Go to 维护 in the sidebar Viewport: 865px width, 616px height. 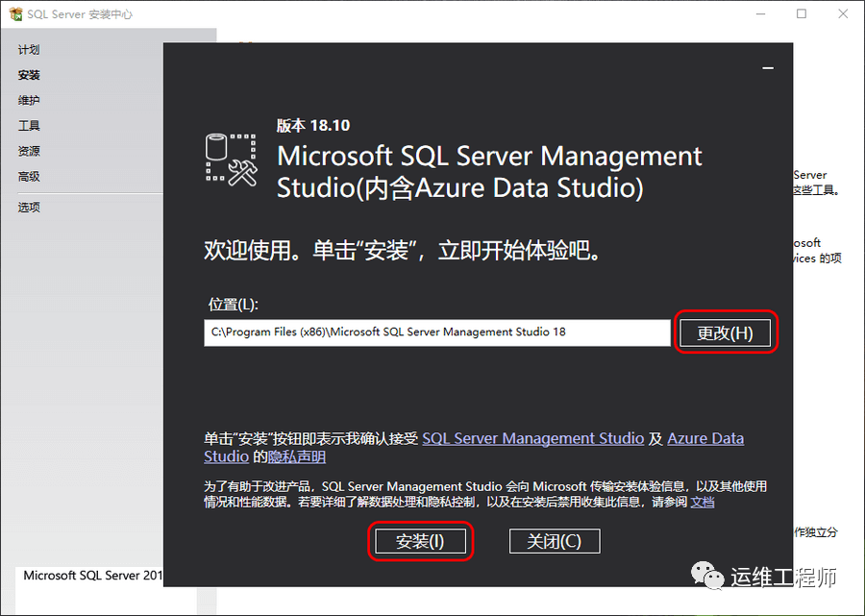tap(29, 100)
